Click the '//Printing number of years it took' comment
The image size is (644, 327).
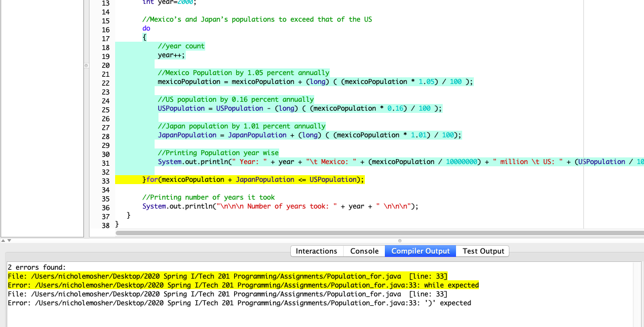point(209,197)
